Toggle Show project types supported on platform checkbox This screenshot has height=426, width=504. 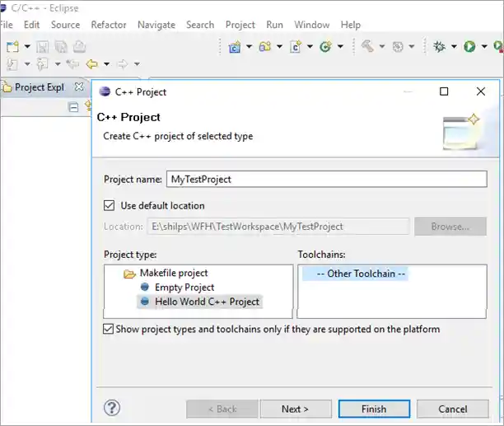pos(109,329)
